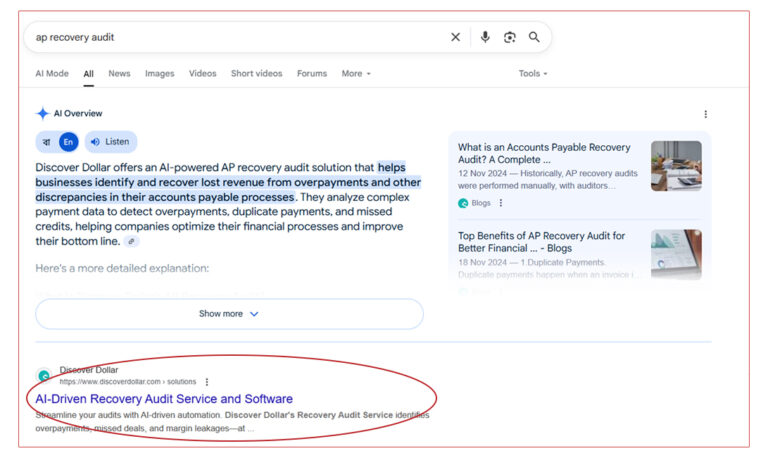Select the En language toggle
This screenshot has width=768, height=458.
tap(68, 142)
